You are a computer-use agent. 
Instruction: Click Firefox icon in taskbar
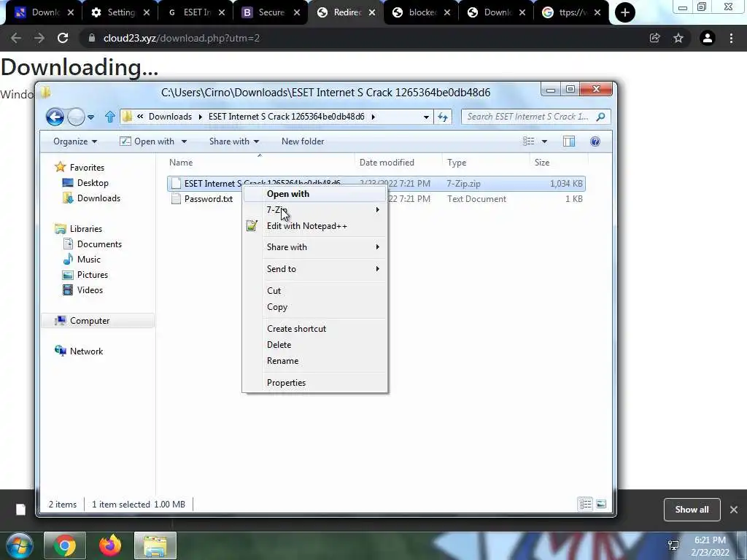[110, 545]
